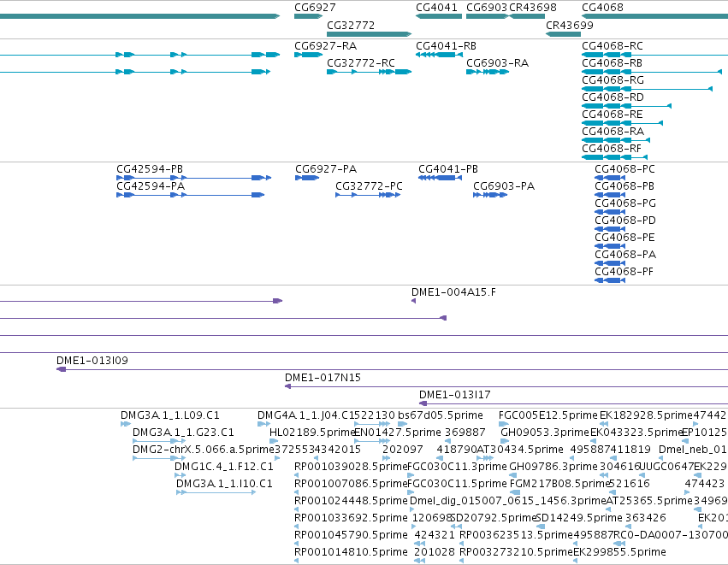The height and width of the screenshot is (565, 728).
Task: Select transcript CG6903-RA
Action: 497,63
